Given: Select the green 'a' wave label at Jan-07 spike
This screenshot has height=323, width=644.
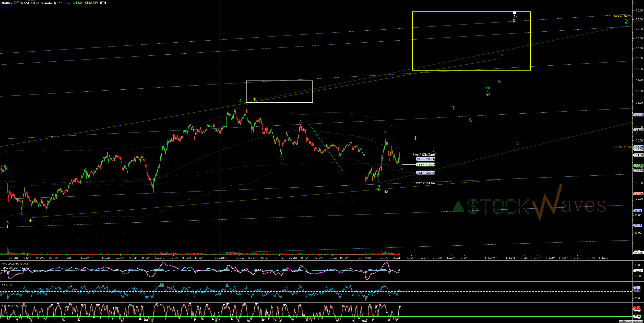Looking at the screenshot, I should pyautogui.click(x=385, y=132).
